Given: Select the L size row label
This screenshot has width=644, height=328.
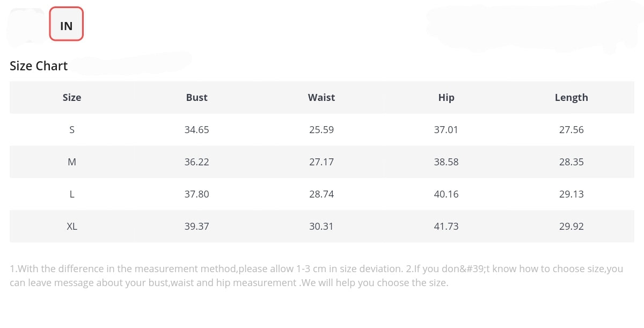Looking at the screenshot, I should [x=72, y=194].
